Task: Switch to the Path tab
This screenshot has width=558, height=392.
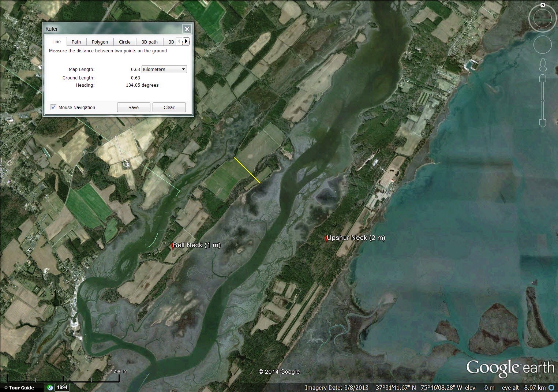Action: click(76, 42)
